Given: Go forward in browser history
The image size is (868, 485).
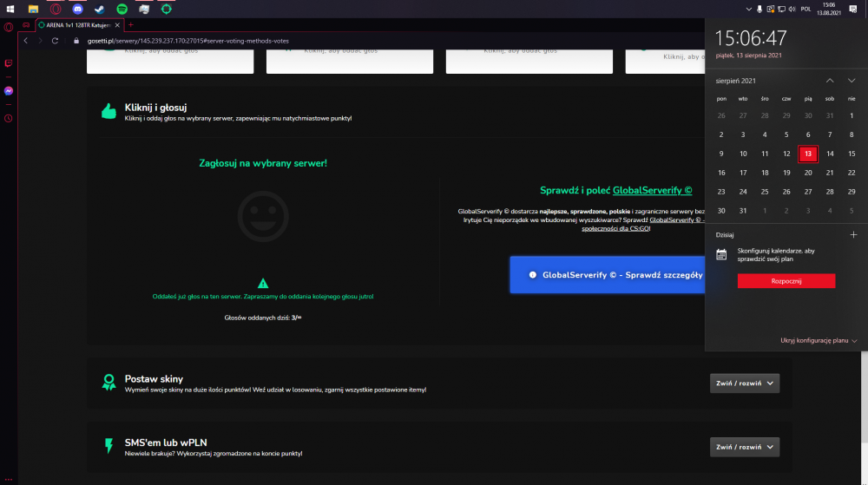Looking at the screenshot, I should 40,41.
